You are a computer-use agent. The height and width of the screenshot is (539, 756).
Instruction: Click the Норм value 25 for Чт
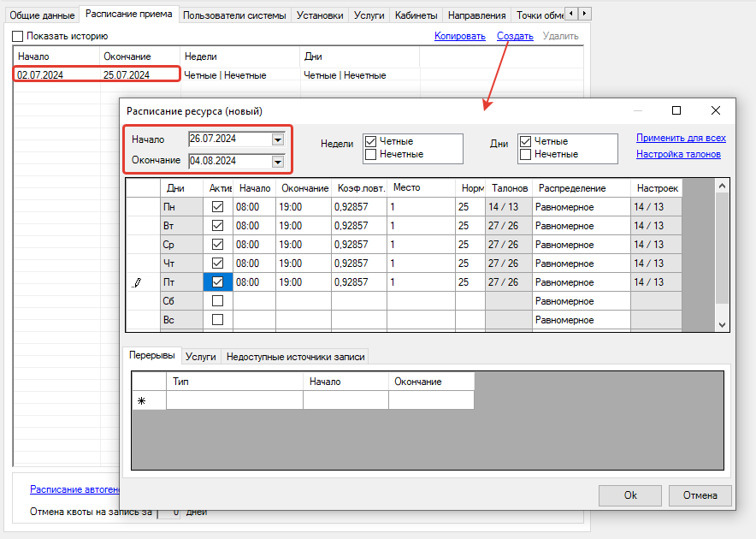(x=470, y=264)
